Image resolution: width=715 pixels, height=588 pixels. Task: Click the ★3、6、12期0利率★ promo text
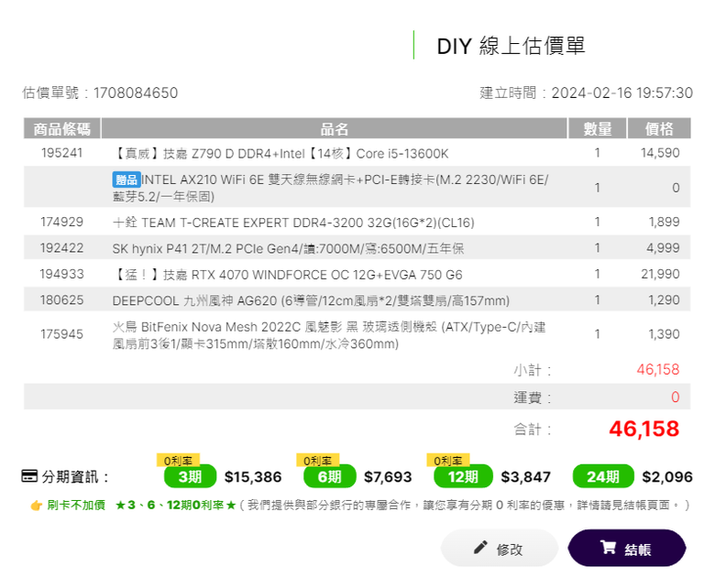[176, 505]
